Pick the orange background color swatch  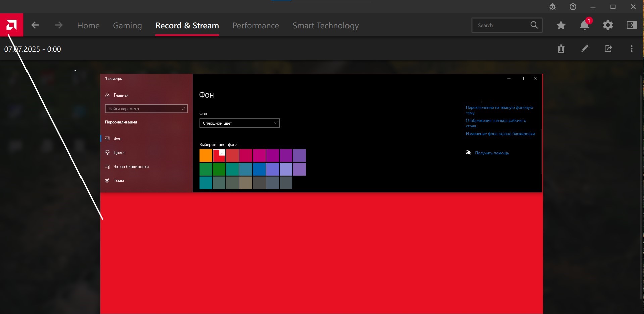206,155
